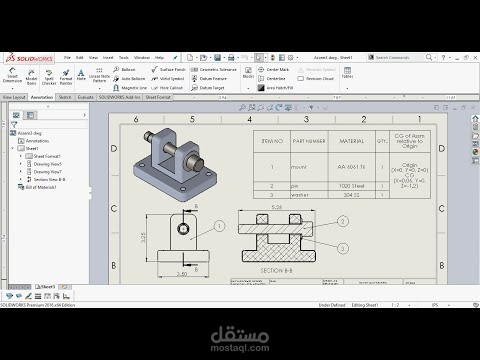Add a Datum Feature symbol
Screen dimensions: 480x360
209,79
